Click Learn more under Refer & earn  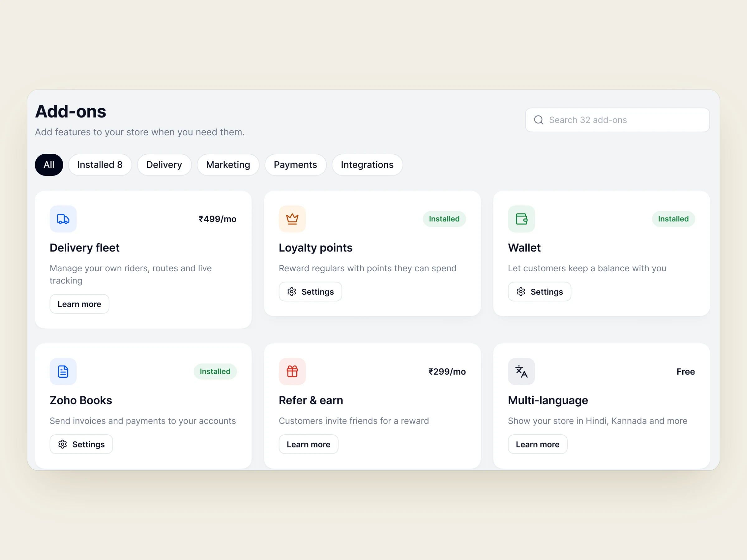[x=308, y=444]
